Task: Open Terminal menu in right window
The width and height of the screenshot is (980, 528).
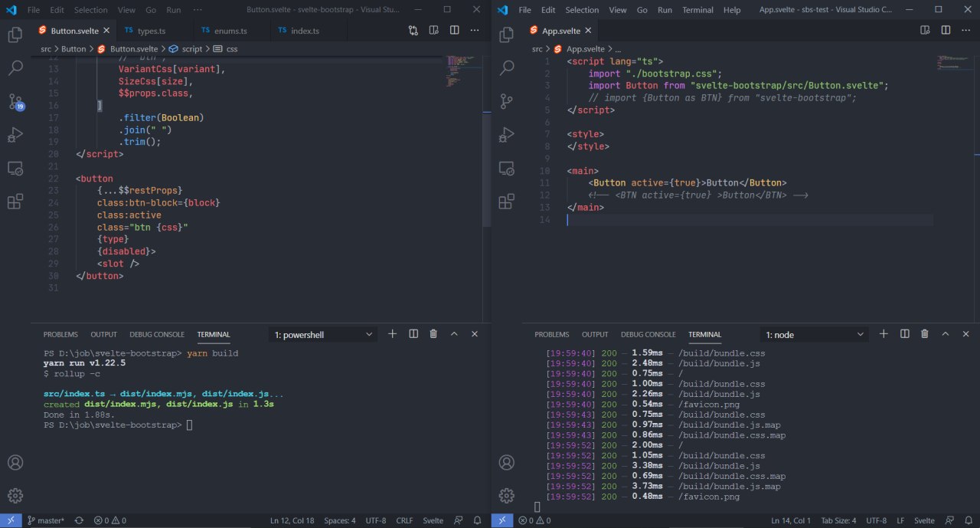Action: pyautogui.click(x=697, y=10)
